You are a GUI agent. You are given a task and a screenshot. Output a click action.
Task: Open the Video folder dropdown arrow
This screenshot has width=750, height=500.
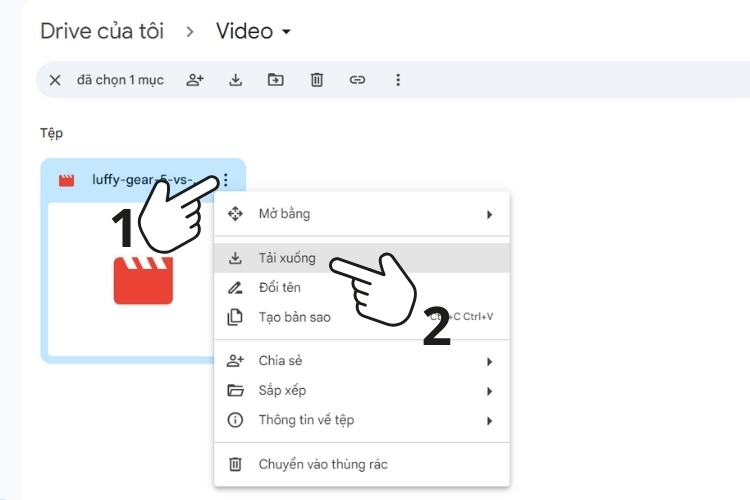[287, 32]
